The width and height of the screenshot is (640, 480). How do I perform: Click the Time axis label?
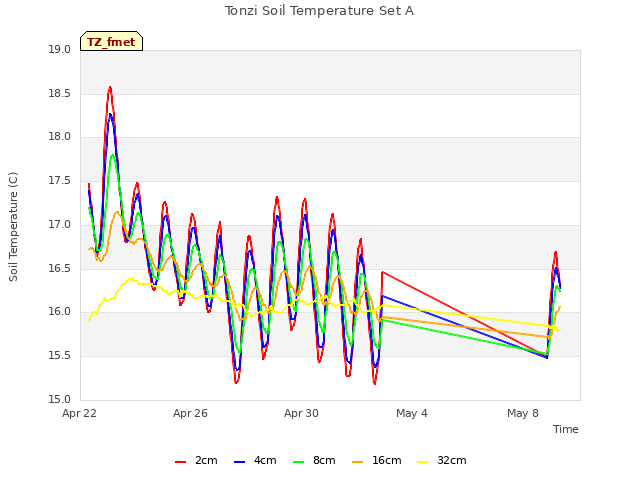click(x=566, y=429)
